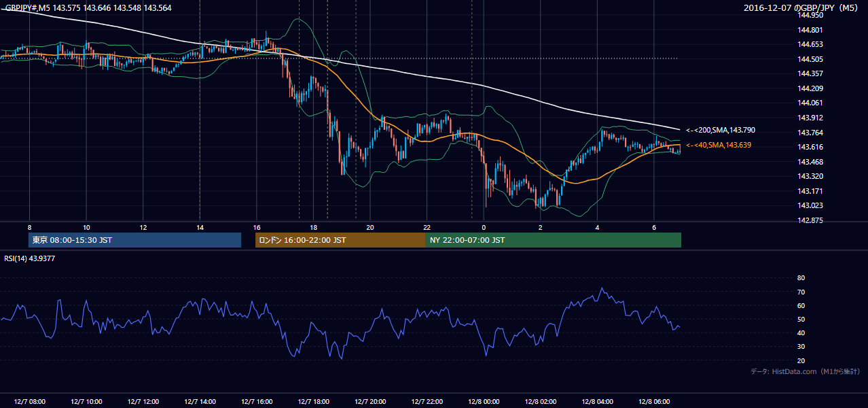The width and height of the screenshot is (868, 408).
Task: Select the 142.875 price axis label
Action: [x=809, y=220]
